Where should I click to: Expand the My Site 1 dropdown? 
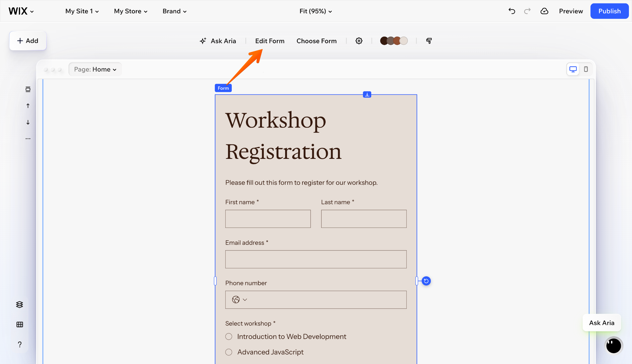point(82,11)
